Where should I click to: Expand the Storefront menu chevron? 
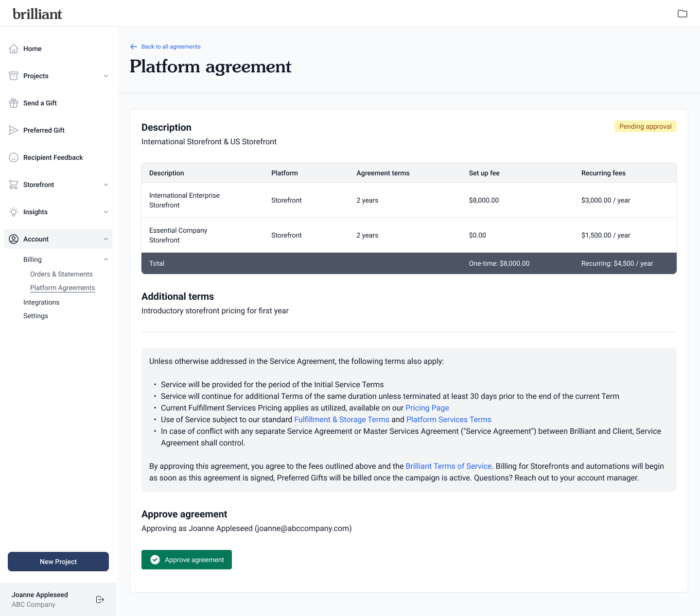coord(106,185)
